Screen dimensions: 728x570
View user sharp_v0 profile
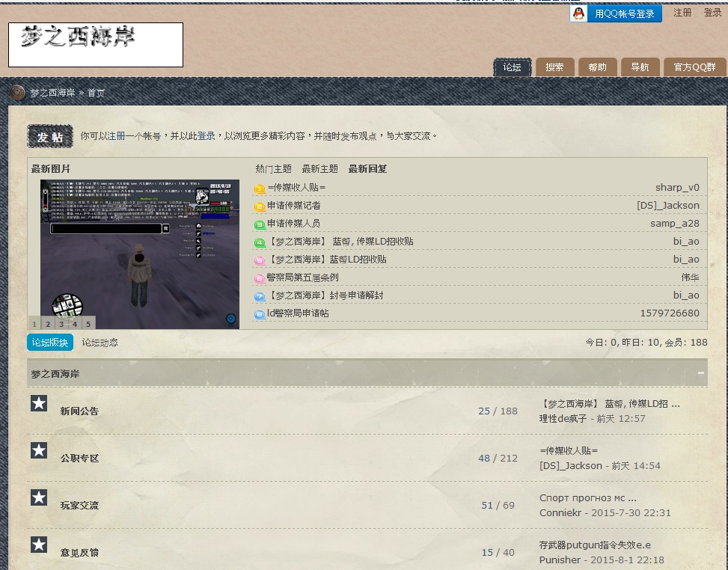pyautogui.click(x=677, y=188)
